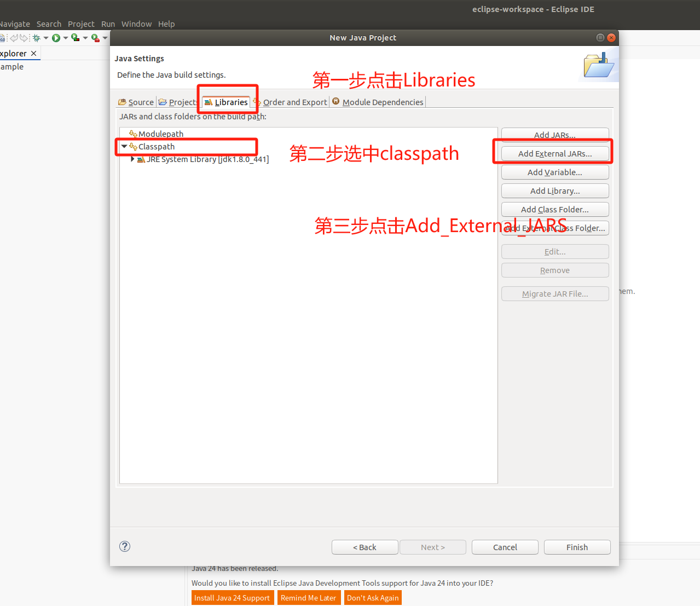Open the Project menu
The width and height of the screenshot is (700, 606).
(81, 24)
